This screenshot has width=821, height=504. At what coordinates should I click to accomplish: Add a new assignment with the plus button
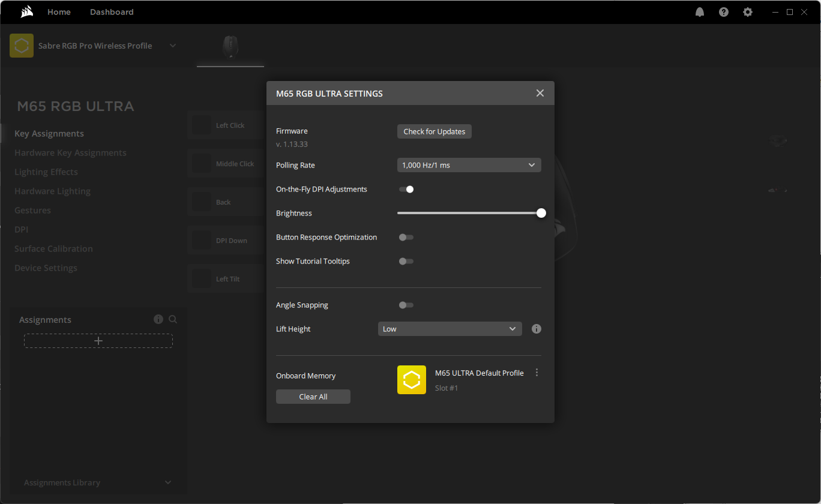(x=98, y=341)
